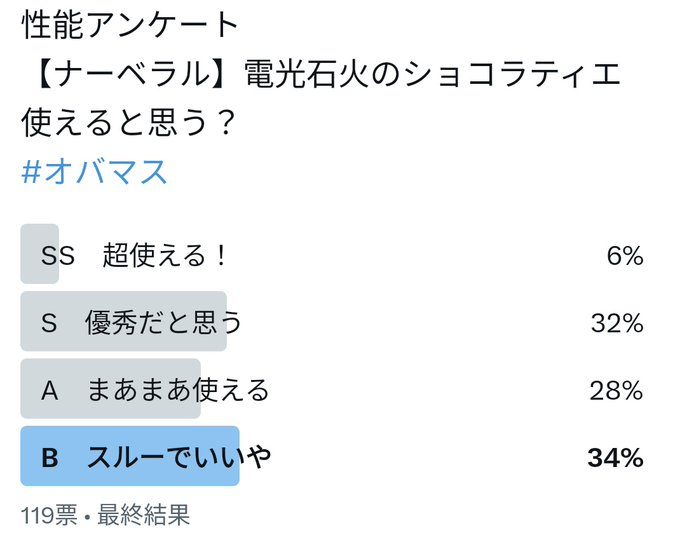This screenshot has height=549, width=680.
Task: Open the #オバマス hashtag link
Action: pyautogui.click(x=94, y=172)
